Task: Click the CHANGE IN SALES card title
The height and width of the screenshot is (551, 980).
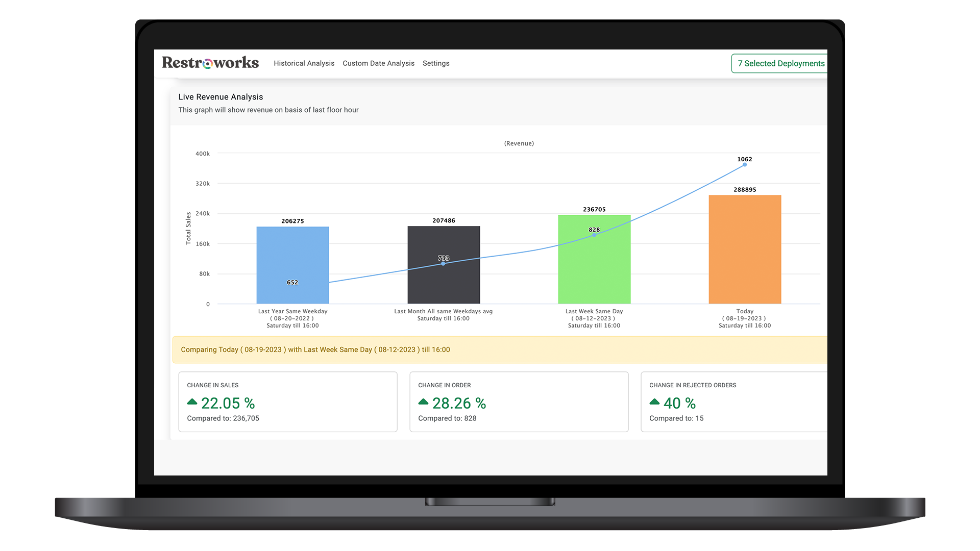Action: [x=212, y=385]
